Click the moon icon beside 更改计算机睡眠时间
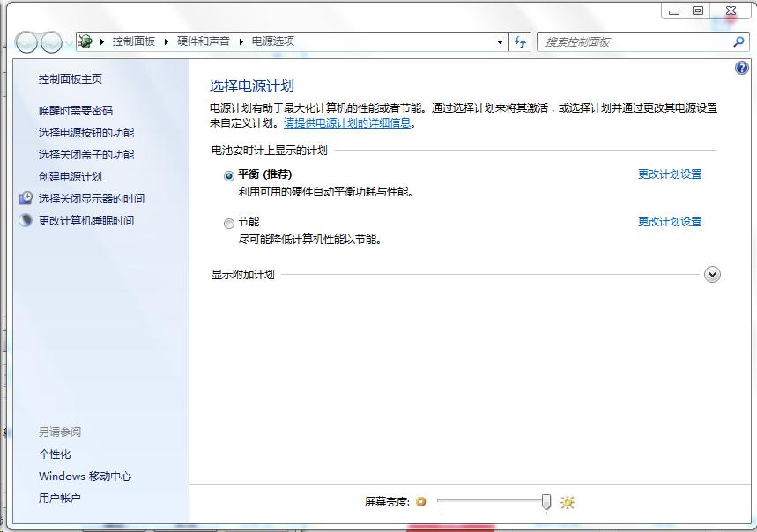The image size is (757, 532). coord(26,220)
